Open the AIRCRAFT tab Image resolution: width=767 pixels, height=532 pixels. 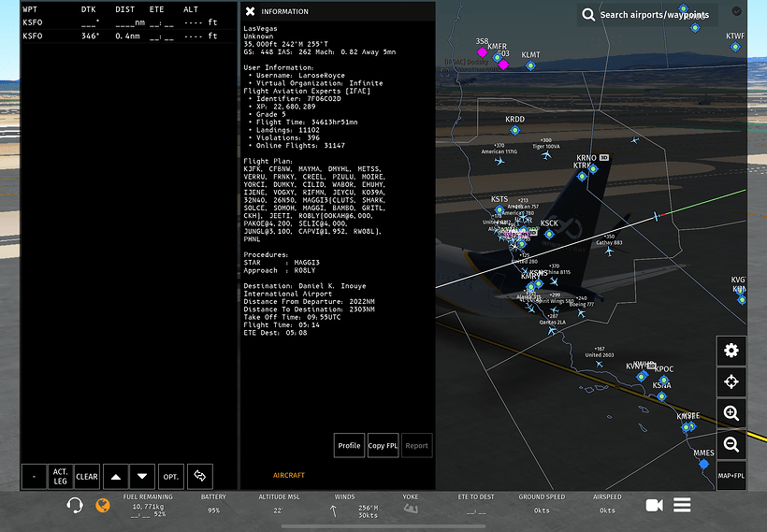tap(289, 475)
